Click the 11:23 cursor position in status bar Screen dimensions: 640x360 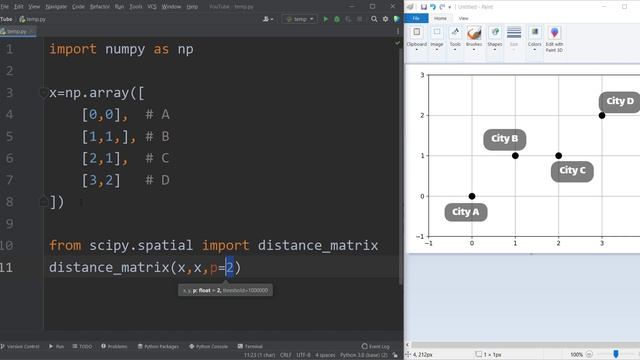260,355
